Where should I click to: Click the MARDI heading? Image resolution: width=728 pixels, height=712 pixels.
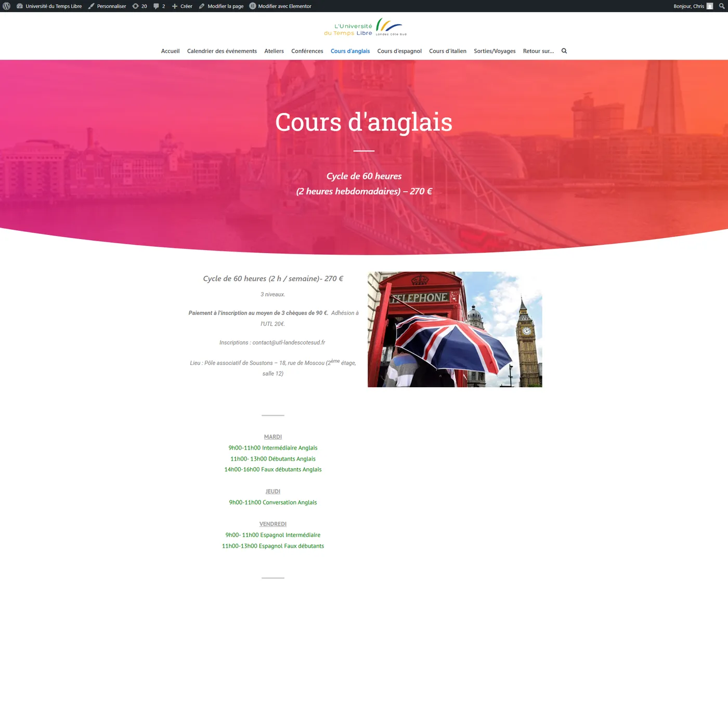pos(273,437)
